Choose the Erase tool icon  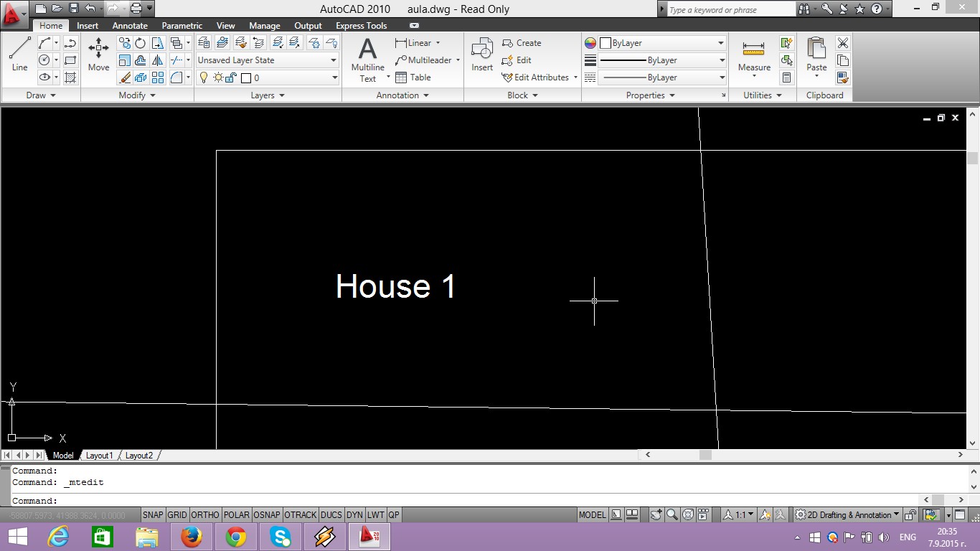click(125, 77)
